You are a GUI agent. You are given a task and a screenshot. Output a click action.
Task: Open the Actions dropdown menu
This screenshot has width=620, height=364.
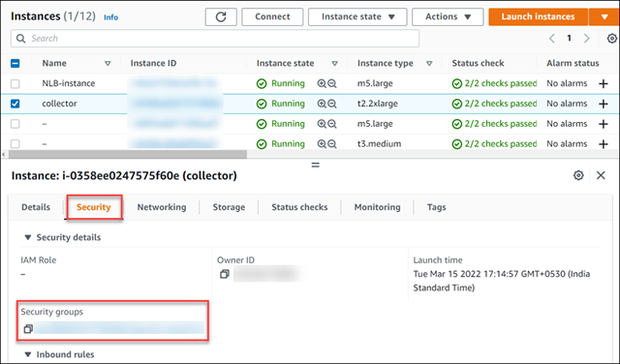pos(448,16)
